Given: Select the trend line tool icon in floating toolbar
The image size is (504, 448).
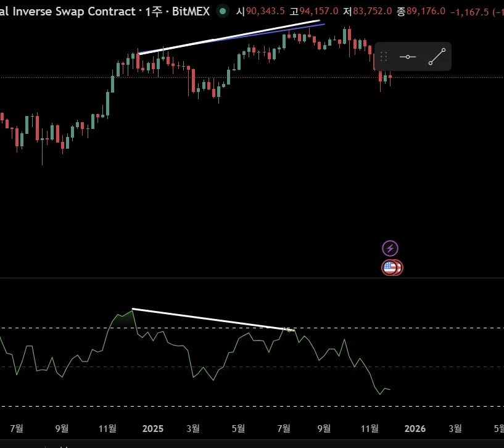Looking at the screenshot, I should [x=437, y=57].
